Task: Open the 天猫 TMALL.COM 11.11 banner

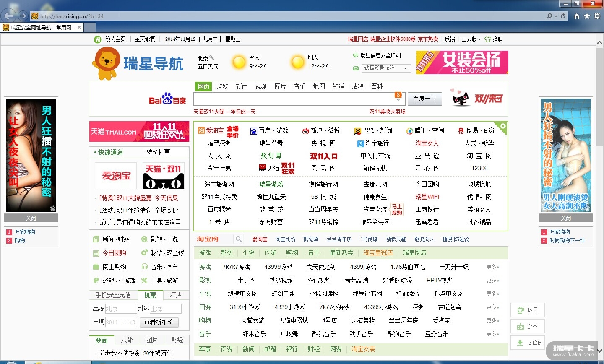Action: pyautogui.click(x=139, y=132)
